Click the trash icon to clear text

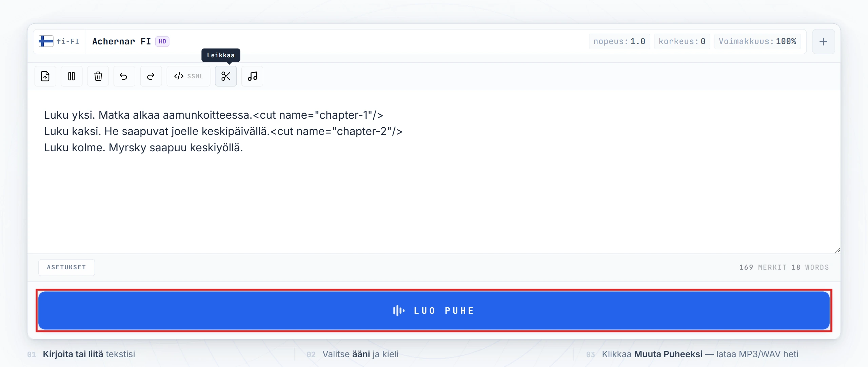[98, 76]
